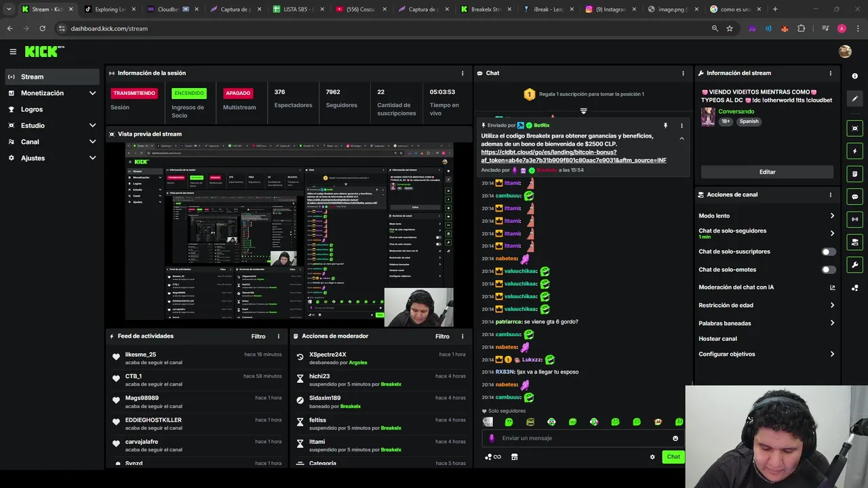
Task: Open Configurar objetivos options arrow
Action: [x=832, y=354]
